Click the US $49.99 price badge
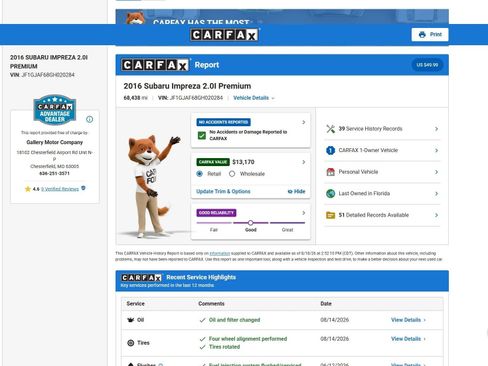Image resolution: width=488 pixels, height=366 pixels. click(x=427, y=65)
